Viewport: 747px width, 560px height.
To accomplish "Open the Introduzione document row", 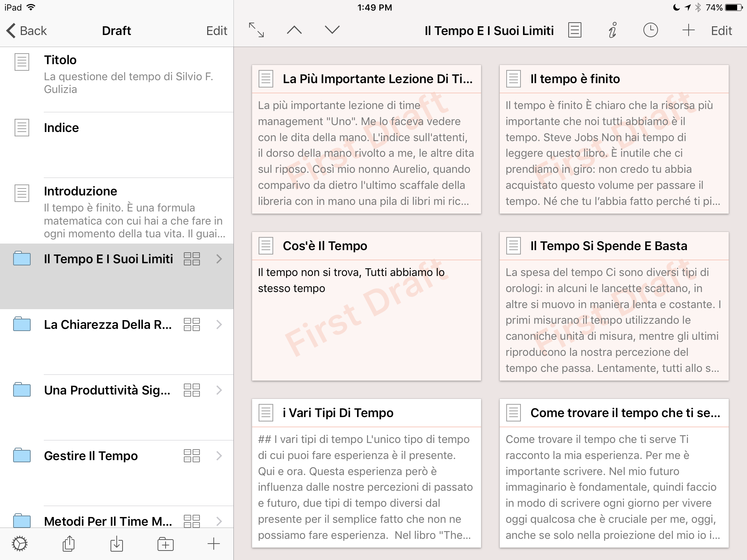I will click(x=117, y=211).
